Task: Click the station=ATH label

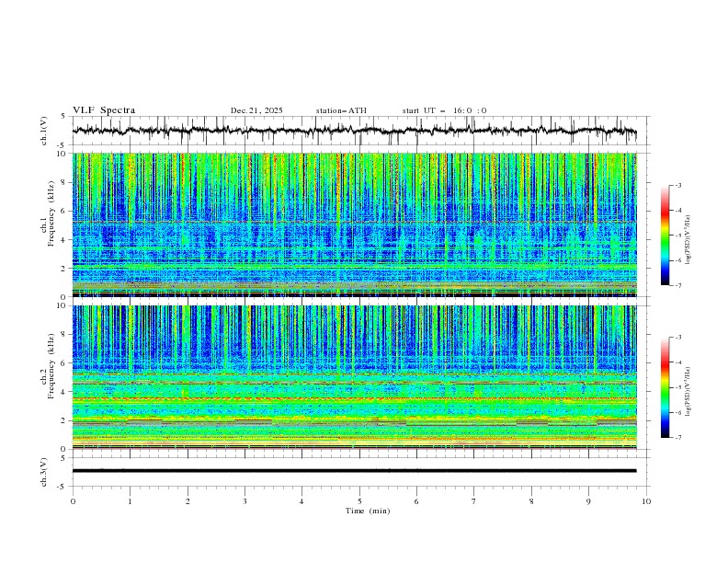Action: [341, 110]
